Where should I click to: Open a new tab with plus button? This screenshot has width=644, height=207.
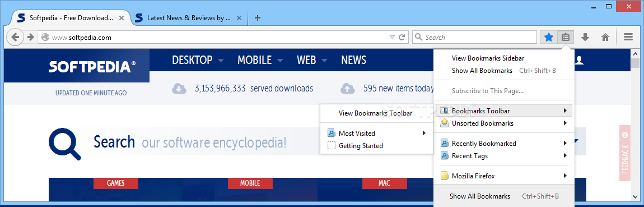point(258,18)
